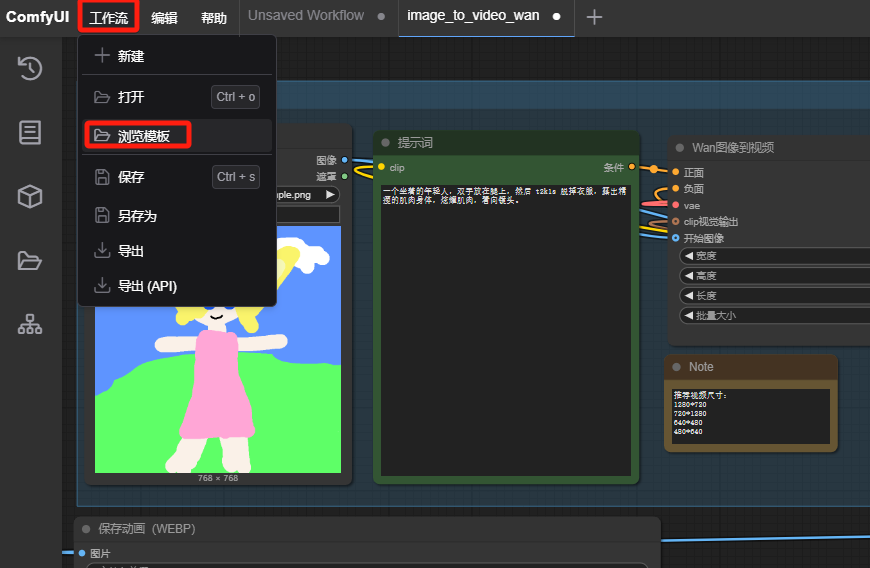
Task: Select the Wan图像到视频 node title
Action: coord(733,148)
